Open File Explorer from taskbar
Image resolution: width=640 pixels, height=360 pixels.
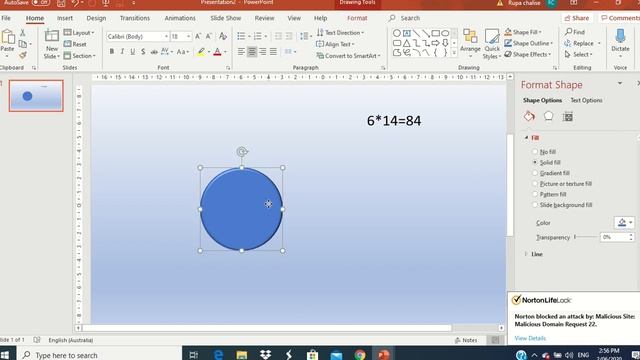(242, 355)
